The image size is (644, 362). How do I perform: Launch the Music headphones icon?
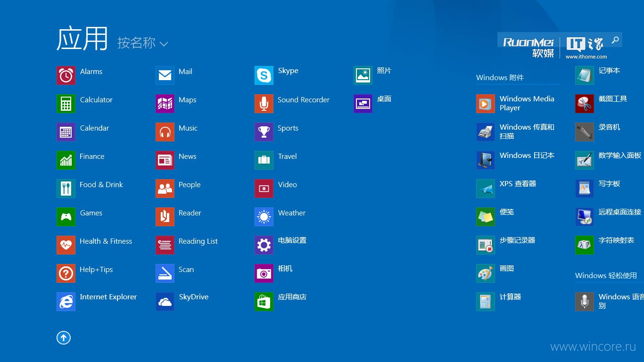[165, 132]
